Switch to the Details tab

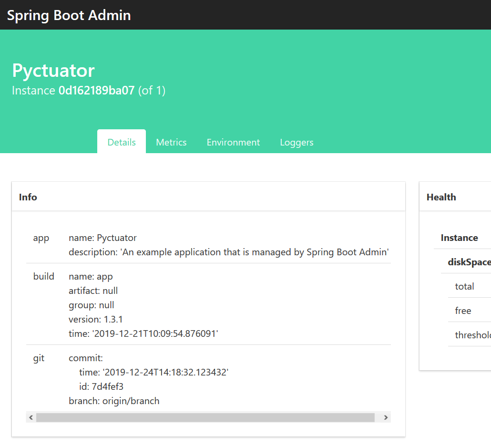[x=122, y=142]
